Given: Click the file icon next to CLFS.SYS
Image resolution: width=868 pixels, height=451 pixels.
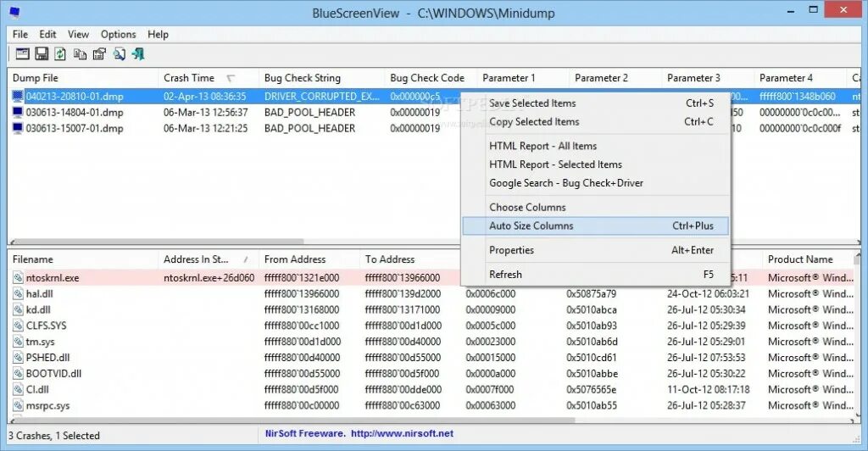Looking at the screenshot, I should [18, 326].
